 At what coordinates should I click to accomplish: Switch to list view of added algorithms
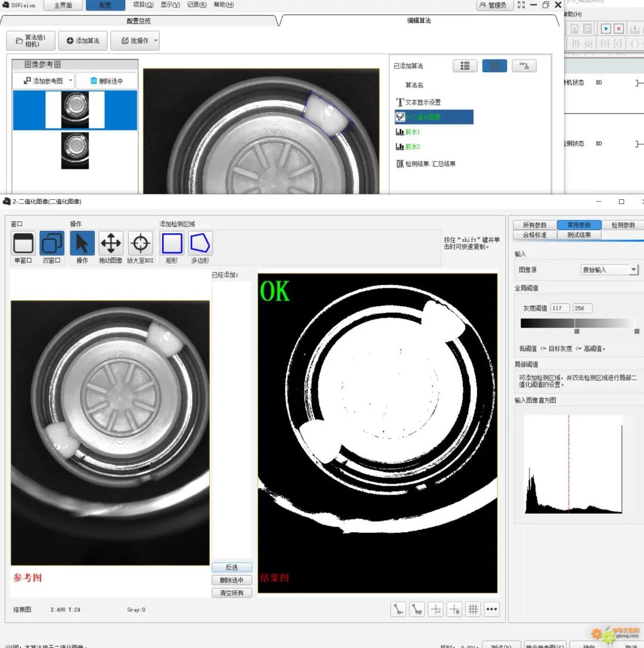465,66
